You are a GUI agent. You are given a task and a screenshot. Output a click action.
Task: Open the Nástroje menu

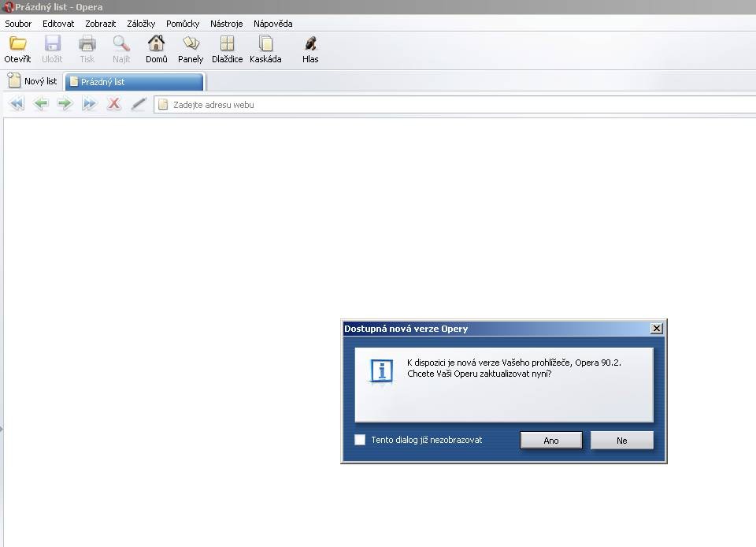click(x=226, y=24)
